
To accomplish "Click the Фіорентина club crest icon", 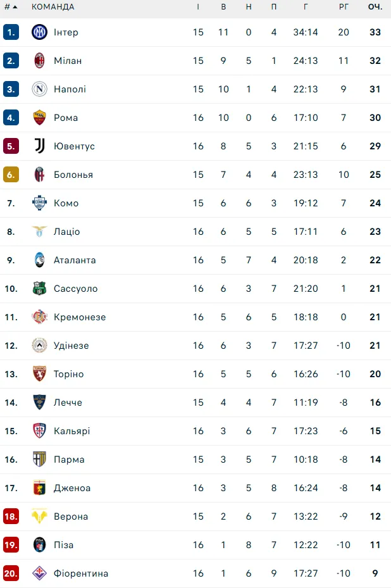I will coord(40,573).
